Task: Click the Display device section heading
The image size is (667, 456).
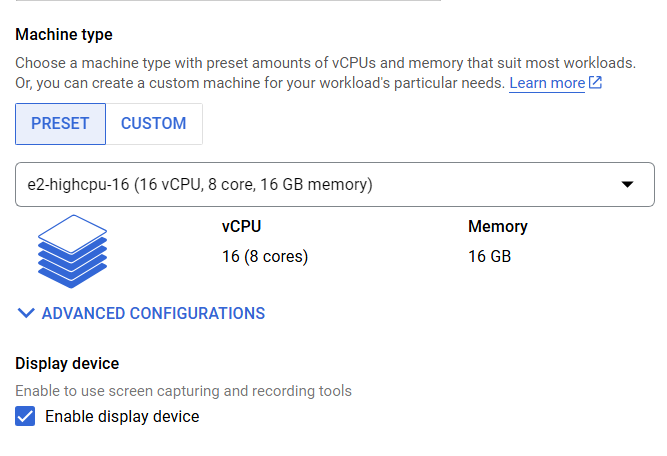Action: click(x=67, y=364)
